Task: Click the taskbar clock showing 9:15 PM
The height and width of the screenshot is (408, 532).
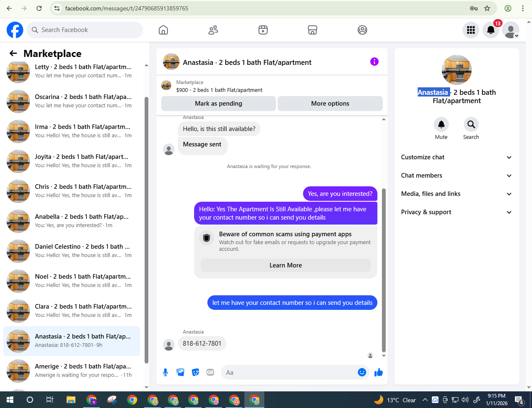Action: (497, 400)
